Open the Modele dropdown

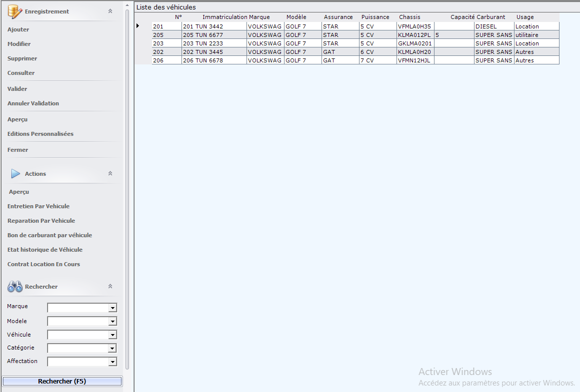pyautogui.click(x=113, y=322)
